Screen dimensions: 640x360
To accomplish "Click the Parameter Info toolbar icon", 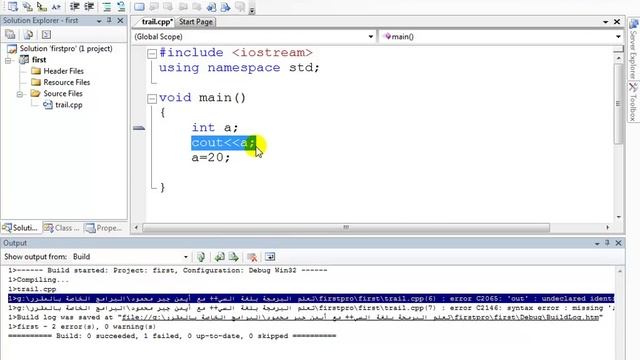I will coord(27,7).
